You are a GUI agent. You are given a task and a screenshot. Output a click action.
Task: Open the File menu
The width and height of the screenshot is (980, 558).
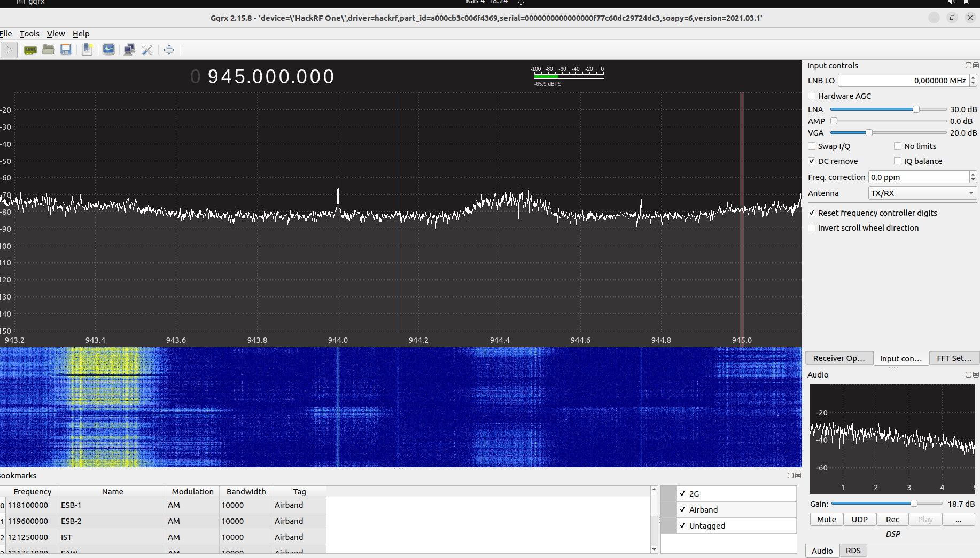[6, 33]
